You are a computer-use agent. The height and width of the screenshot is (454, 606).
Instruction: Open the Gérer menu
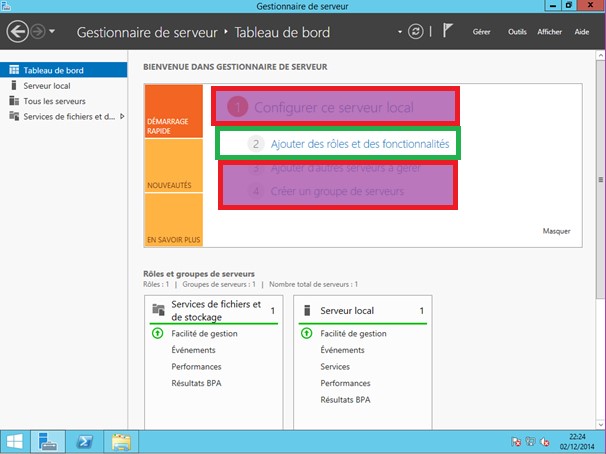[x=481, y=32]
